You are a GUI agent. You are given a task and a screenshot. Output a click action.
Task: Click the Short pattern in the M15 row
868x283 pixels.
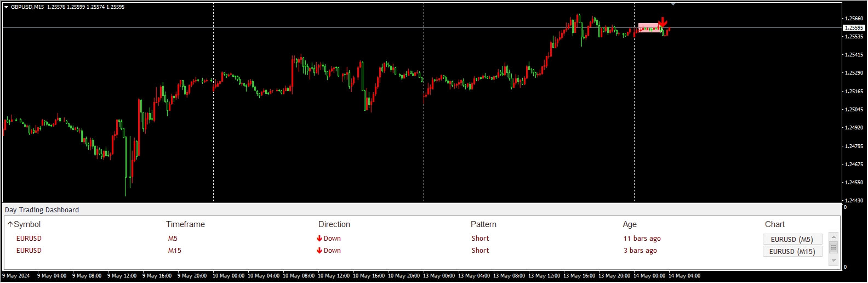[x=481, y=251]
